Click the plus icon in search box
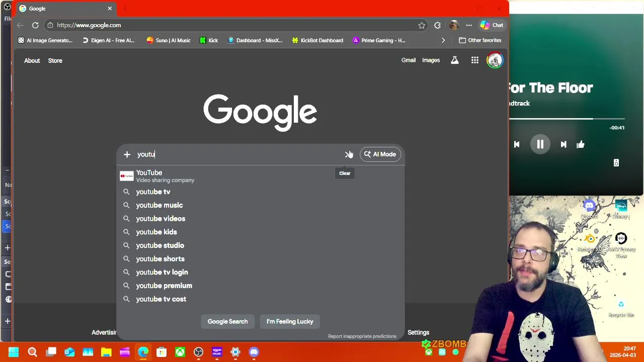Image resolution: width=644 pixels, height=362 pixels. click(x=127, y=154)
